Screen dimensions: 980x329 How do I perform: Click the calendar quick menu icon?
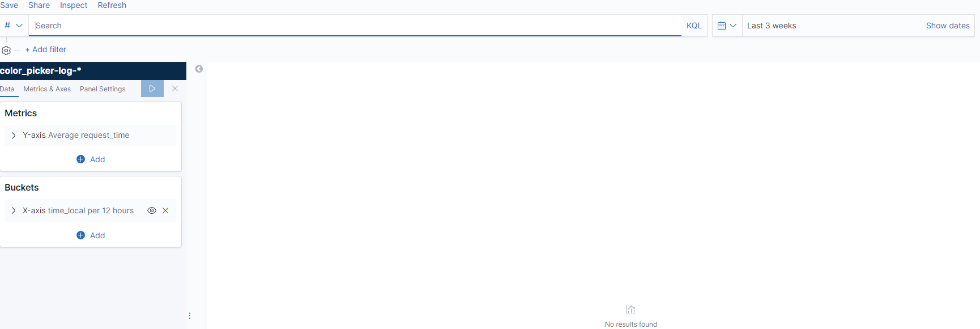click(727, 26)
